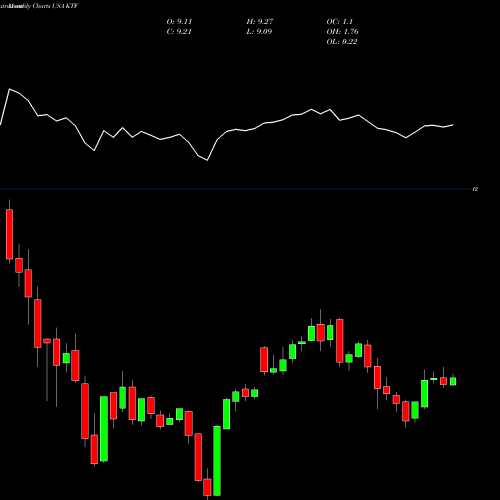500x500 pixels.
Task: Select the "OH: 1.76" statistic
Action: pyautogui.click(x=342, y=32)
